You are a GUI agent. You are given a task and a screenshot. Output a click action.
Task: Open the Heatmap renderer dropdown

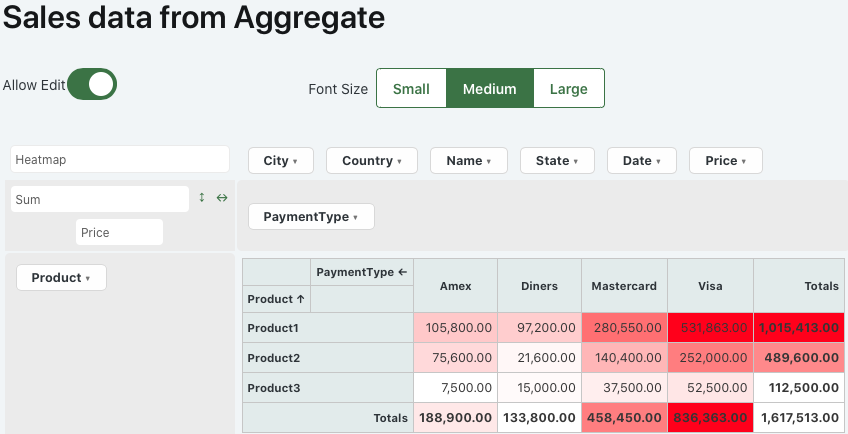coord(120,159)
